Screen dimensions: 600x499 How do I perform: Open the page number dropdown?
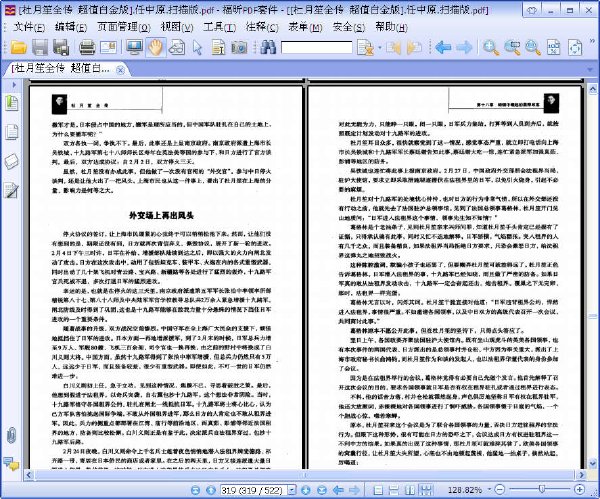[x=292, y=490]
